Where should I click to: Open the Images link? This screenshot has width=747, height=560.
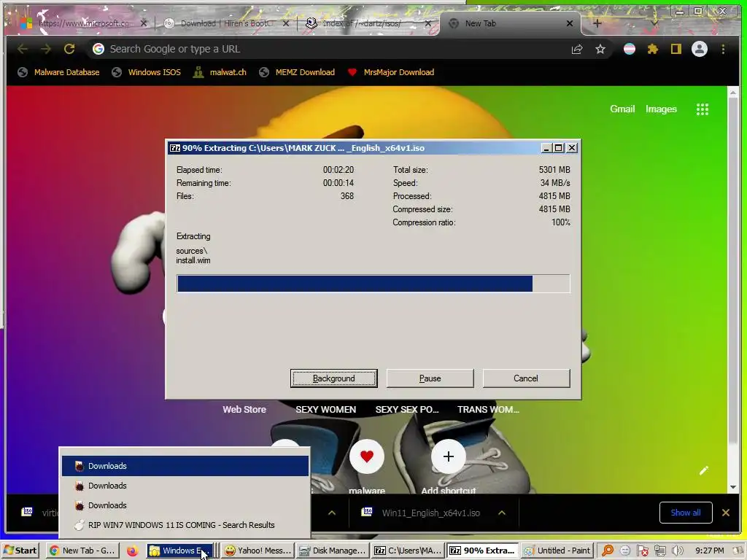(x=661, y=109)
